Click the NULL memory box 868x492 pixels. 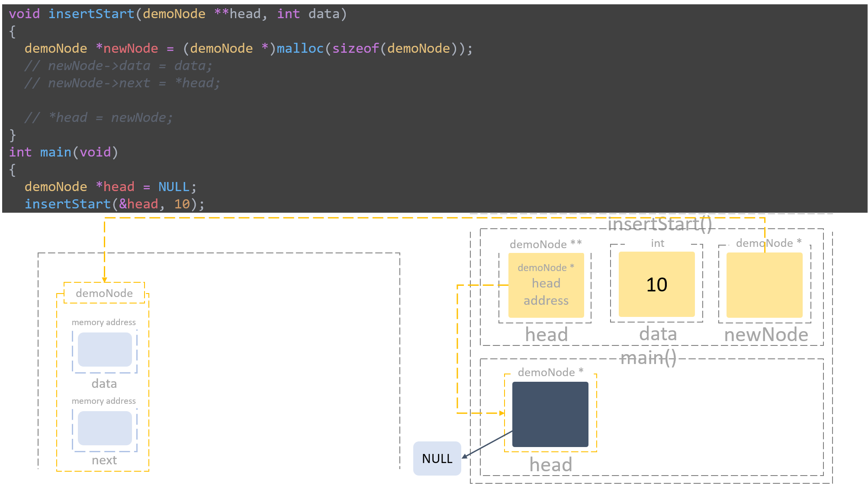point(437,458)
